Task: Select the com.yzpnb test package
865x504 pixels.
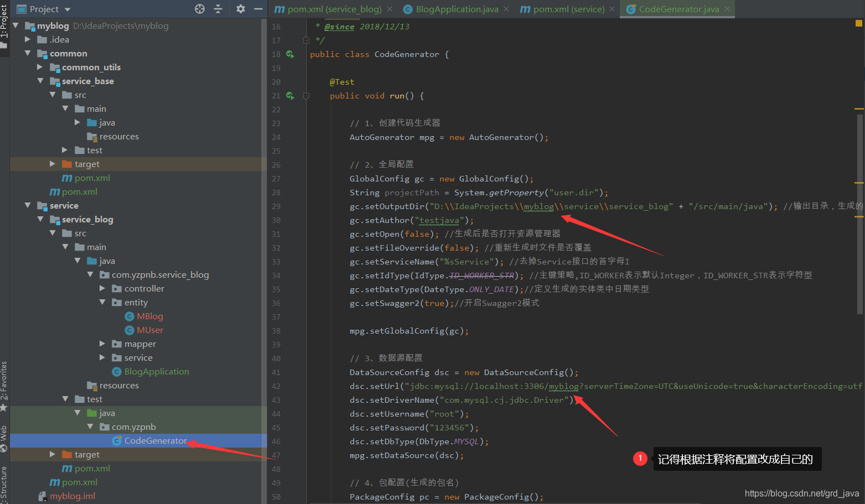Action: [x=128, y=427]
